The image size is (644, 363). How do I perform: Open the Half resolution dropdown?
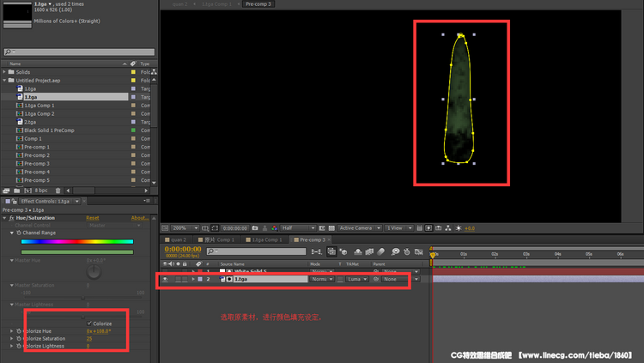[x=298, y=228]
